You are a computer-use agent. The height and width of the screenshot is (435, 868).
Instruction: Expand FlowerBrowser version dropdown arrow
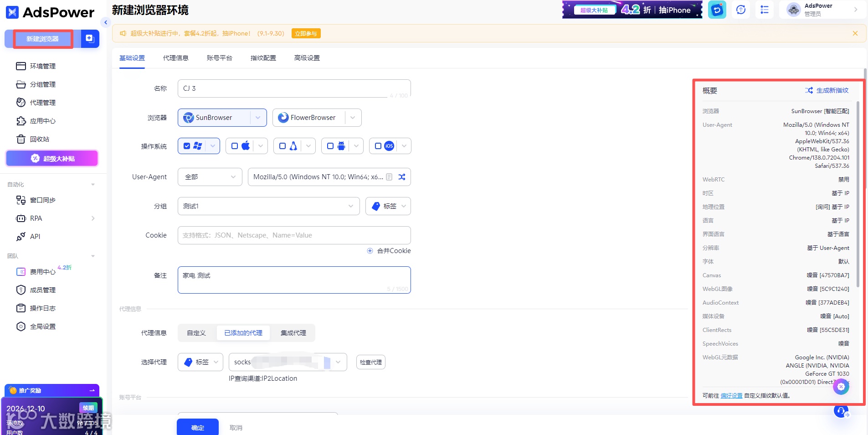(353, 118)
